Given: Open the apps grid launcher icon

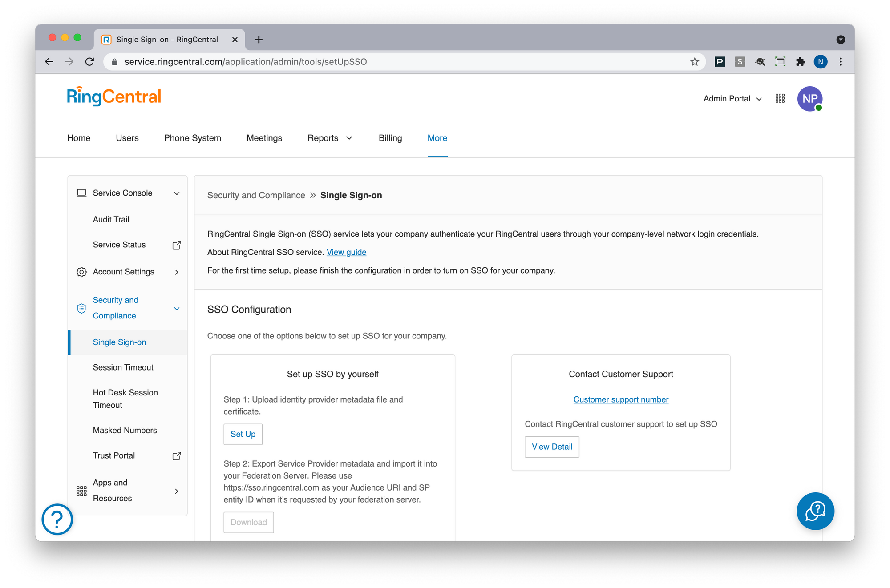Looking at the screenshot, I should point(780,98).
